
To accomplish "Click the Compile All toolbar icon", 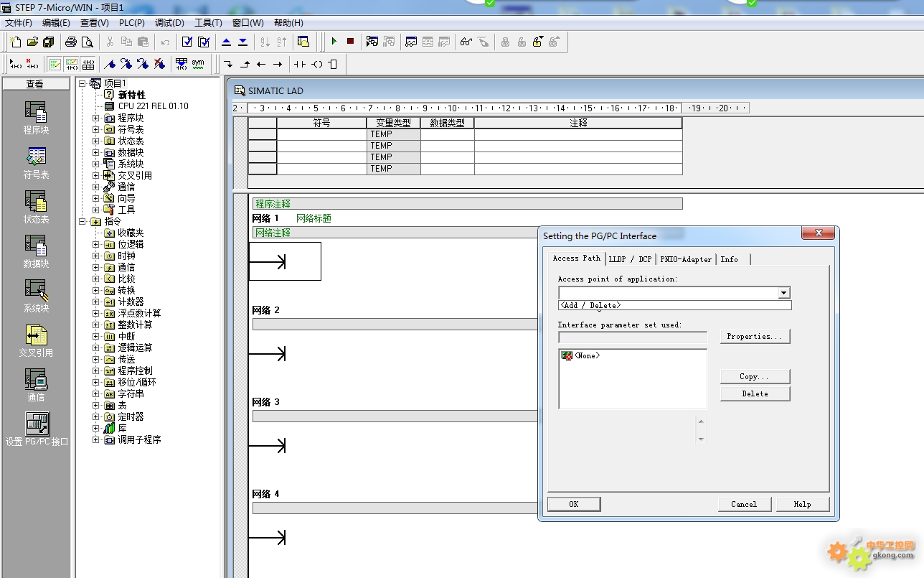I will pyautogui.click(x=204, y=42).
